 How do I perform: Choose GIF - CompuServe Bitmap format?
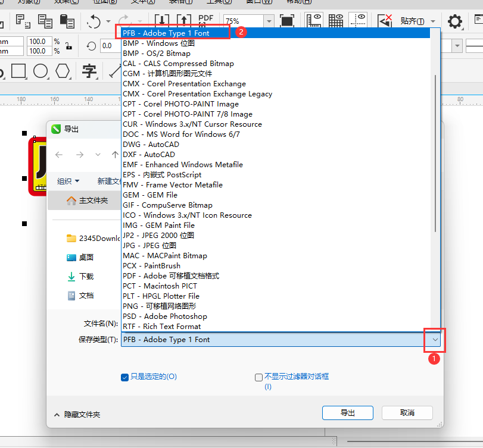coord(276,205)
